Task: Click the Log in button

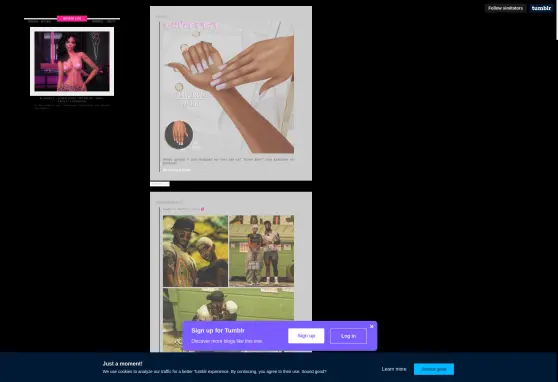Action: click(348, 336)
